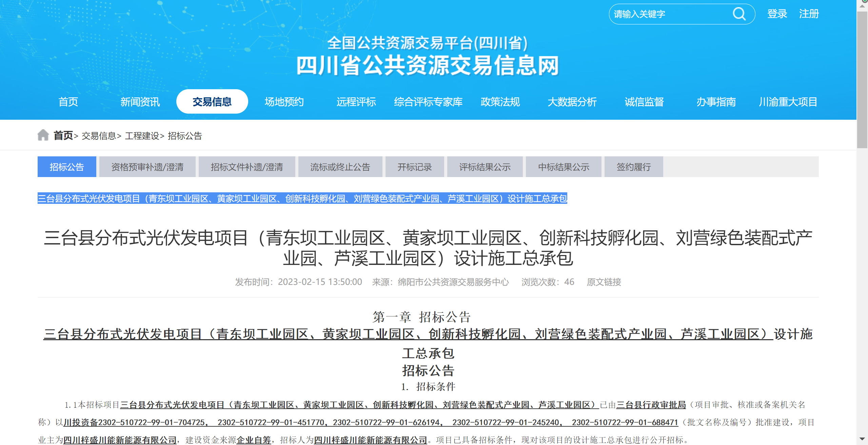Open 场地预约 navigation item
Image resolution: width=868 pixels, height=445 pixels.
284,102
